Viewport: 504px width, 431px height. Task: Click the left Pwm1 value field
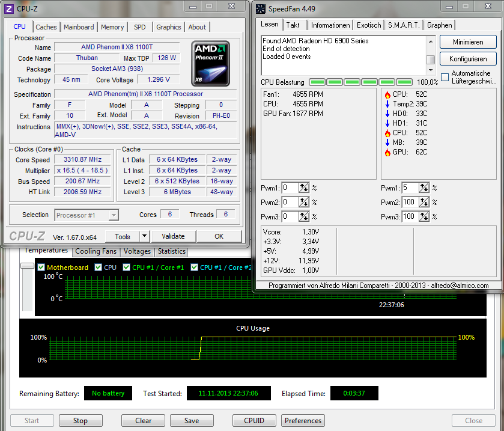point(290,188)
